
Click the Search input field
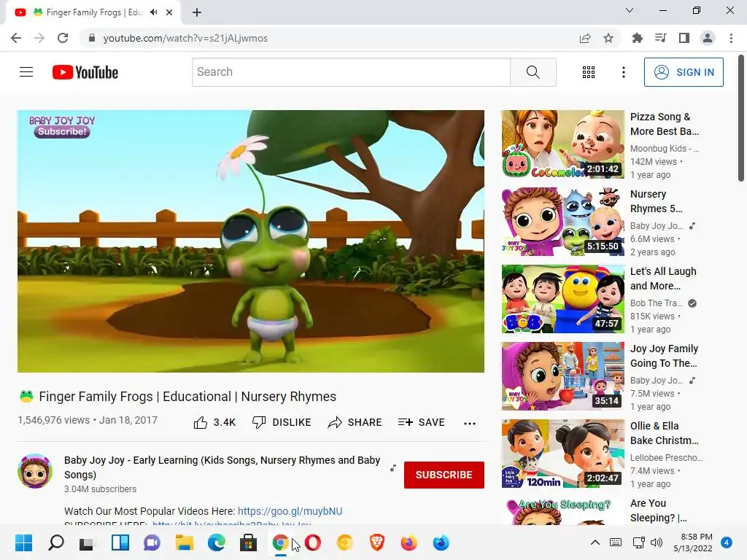[351, 72]
